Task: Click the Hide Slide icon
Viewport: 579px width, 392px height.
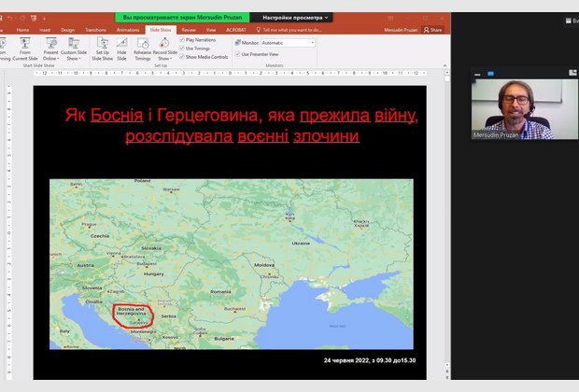Action: [x=120, y=45]
